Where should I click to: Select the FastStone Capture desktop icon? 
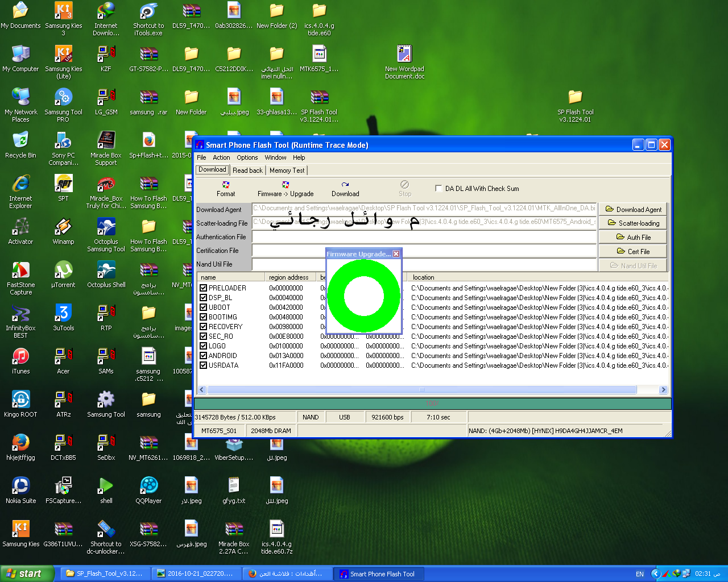pyautogui.click(x=20, y=278)
